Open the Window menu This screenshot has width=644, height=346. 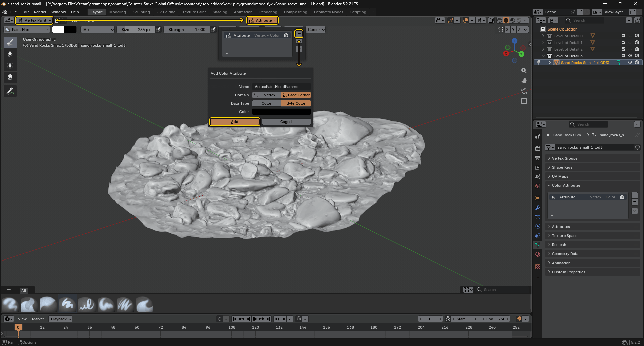click(58, 12)
